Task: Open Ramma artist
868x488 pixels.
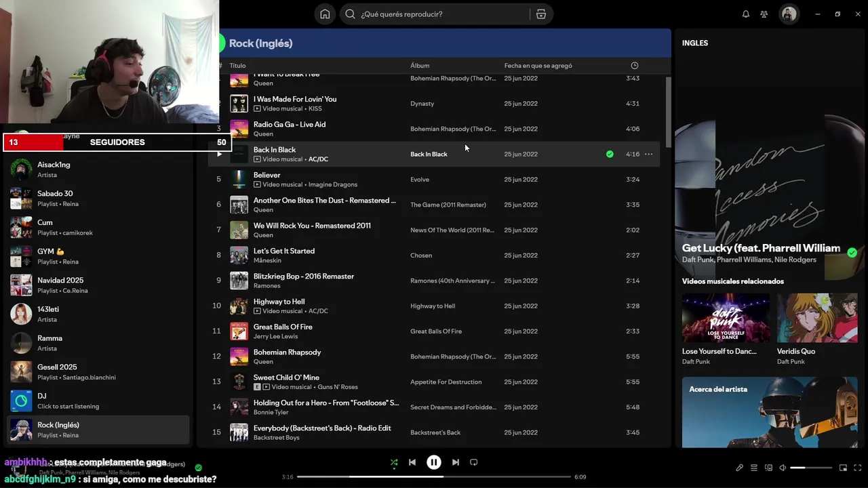Action: pos(98,343)
